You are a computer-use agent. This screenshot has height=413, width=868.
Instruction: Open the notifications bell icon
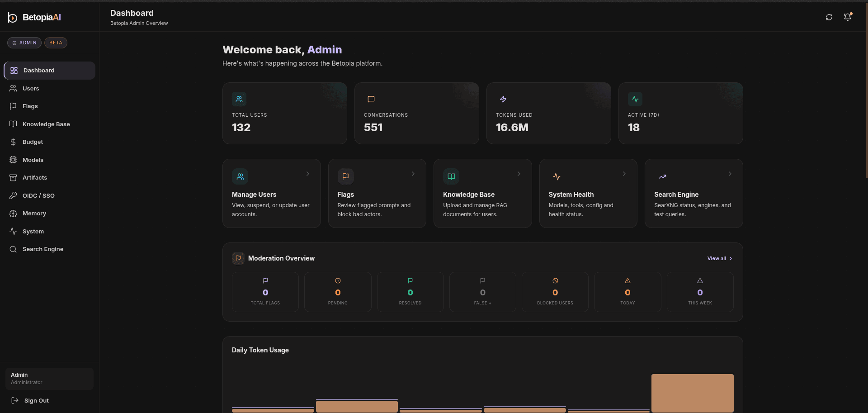pyautogui.click(x=848, y=17)
